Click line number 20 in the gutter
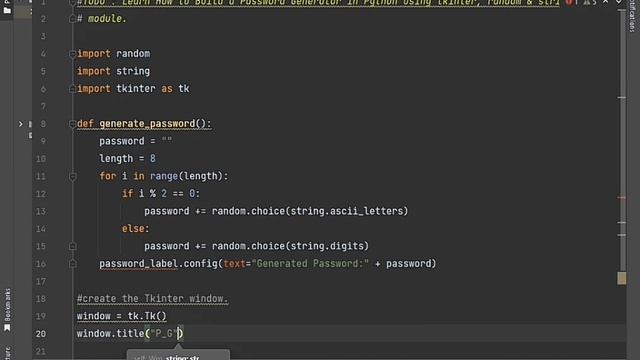 pyautogui.click(x=41, y=334)
